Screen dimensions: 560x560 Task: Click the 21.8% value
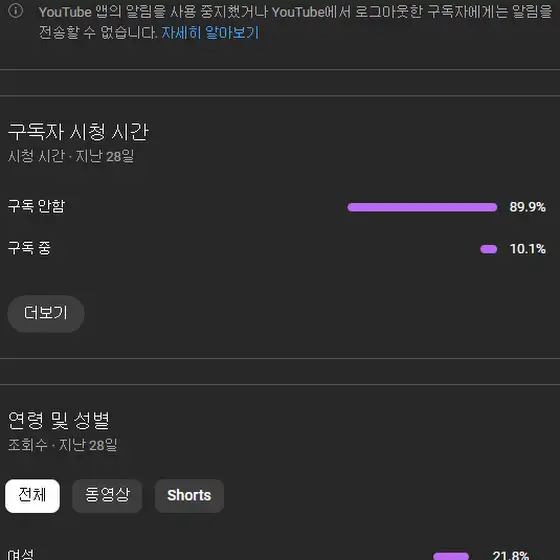pyautogui.click(x=510, y=555)
